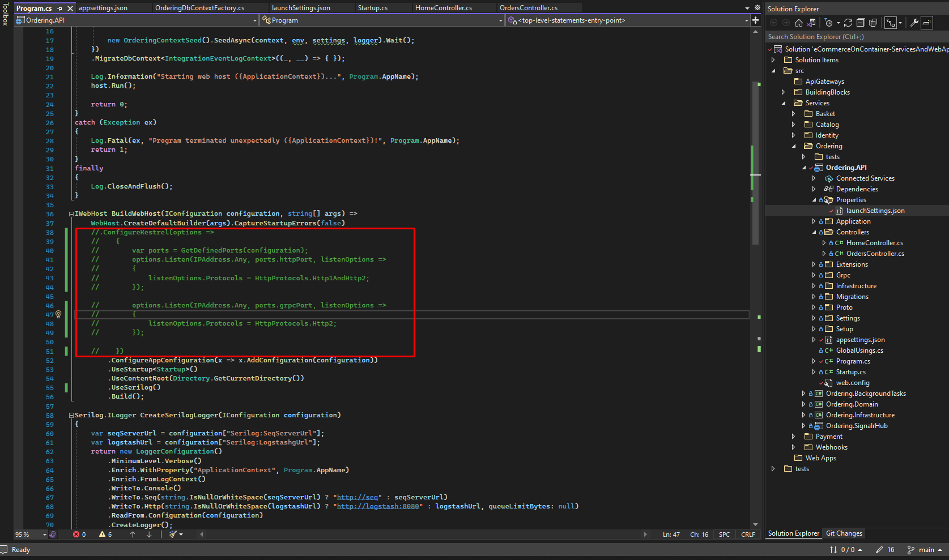Expand the Controllers folder in Solution Explorer
This screenshot has height=560, width=949.
click(814, 232)
